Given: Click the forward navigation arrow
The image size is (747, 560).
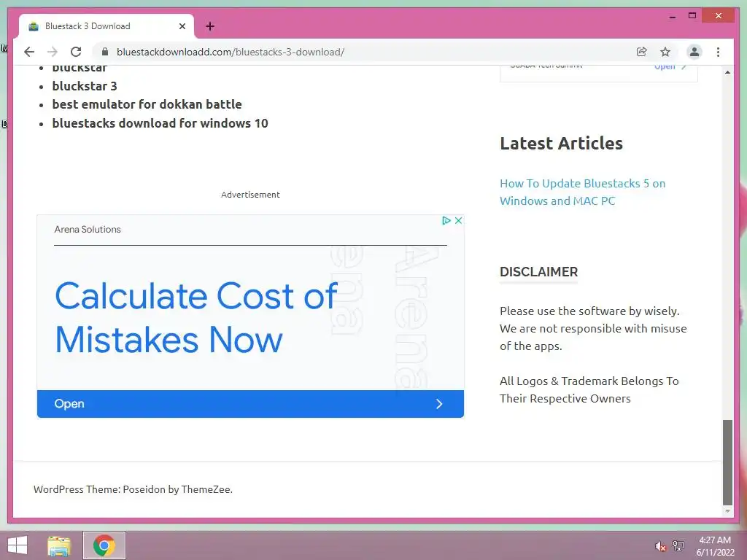Looking at the screenshot, I should point(53,52).
